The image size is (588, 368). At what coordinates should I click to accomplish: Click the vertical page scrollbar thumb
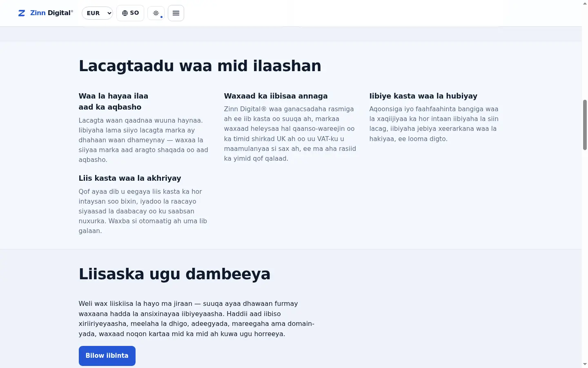[x=585, y=125]
